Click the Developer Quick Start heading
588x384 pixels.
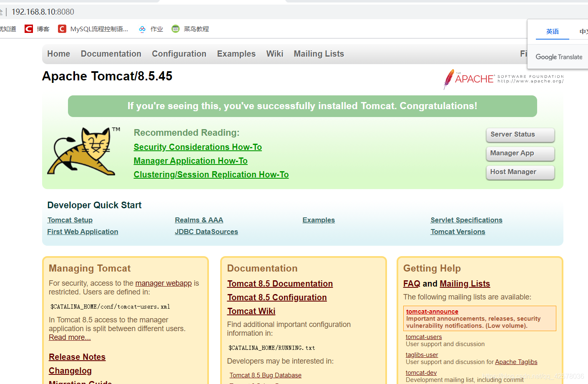tap(94, 205)
